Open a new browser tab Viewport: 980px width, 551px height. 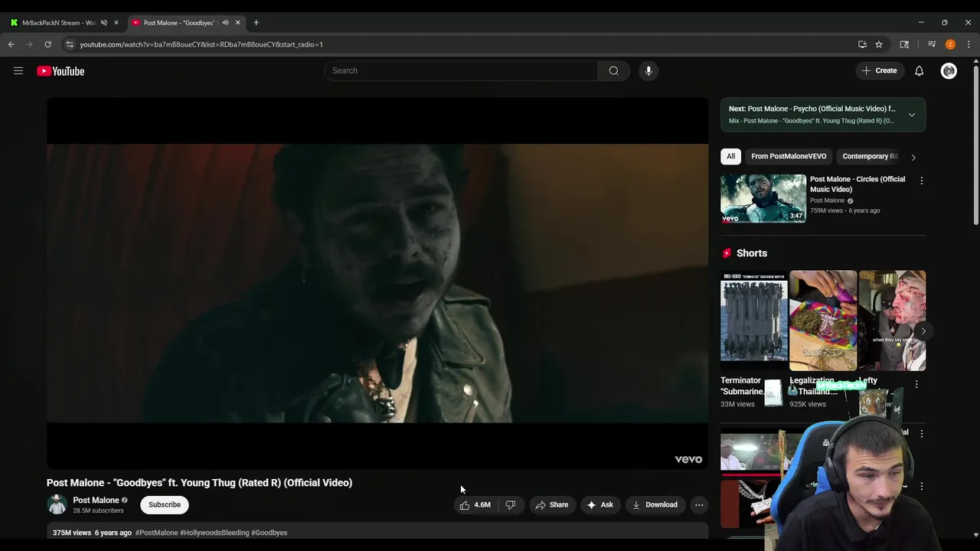pyautogui.click(x=256, y=22)
